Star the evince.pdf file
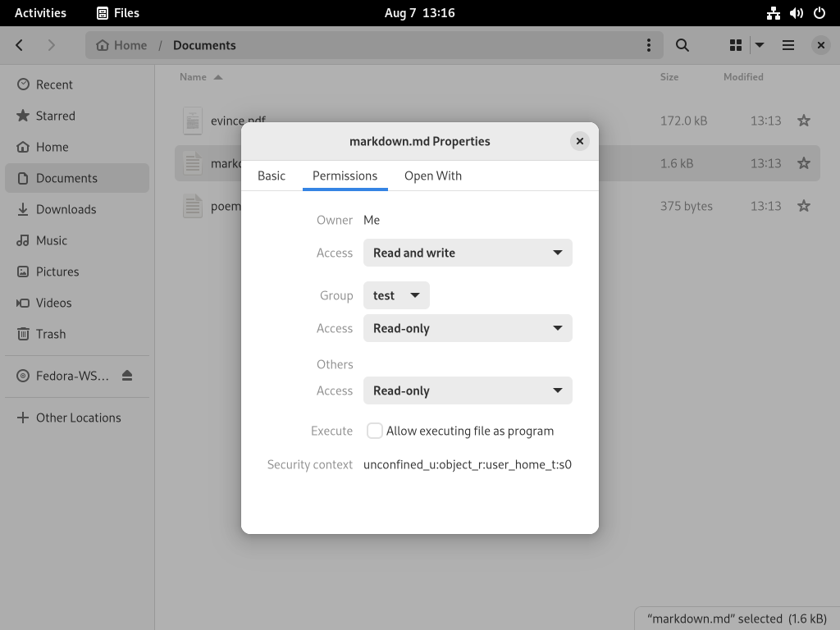The height and width of the screenshot is (630, 840). click(x=804, y=121)
